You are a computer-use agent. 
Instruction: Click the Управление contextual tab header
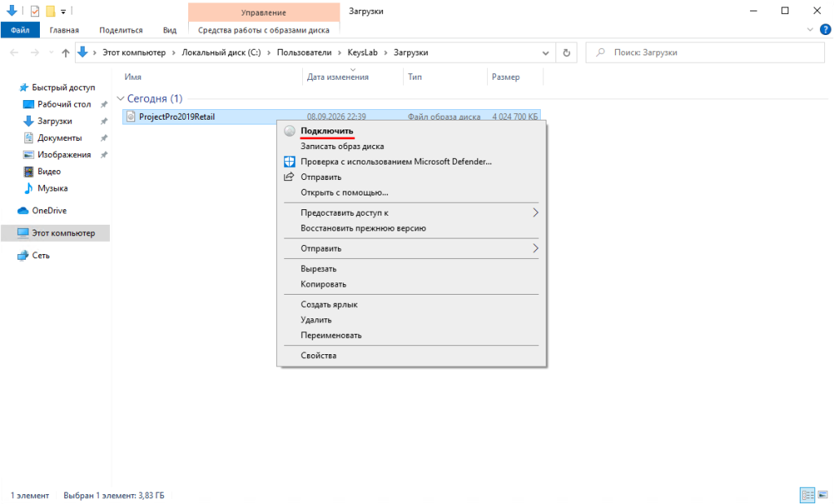[264, 12]
